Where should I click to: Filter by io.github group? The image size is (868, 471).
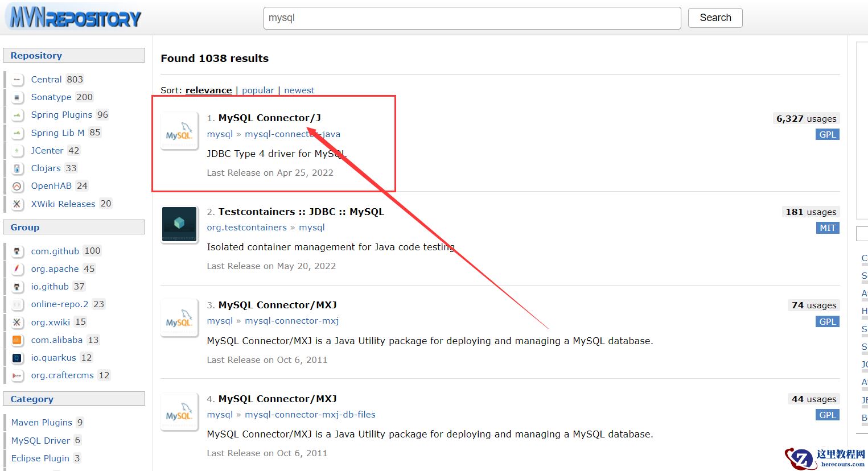click(50, 287)
